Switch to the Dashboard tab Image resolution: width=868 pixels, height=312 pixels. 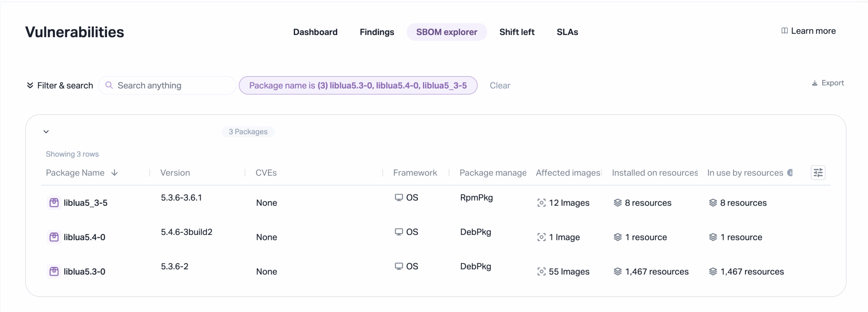point(315,32)
